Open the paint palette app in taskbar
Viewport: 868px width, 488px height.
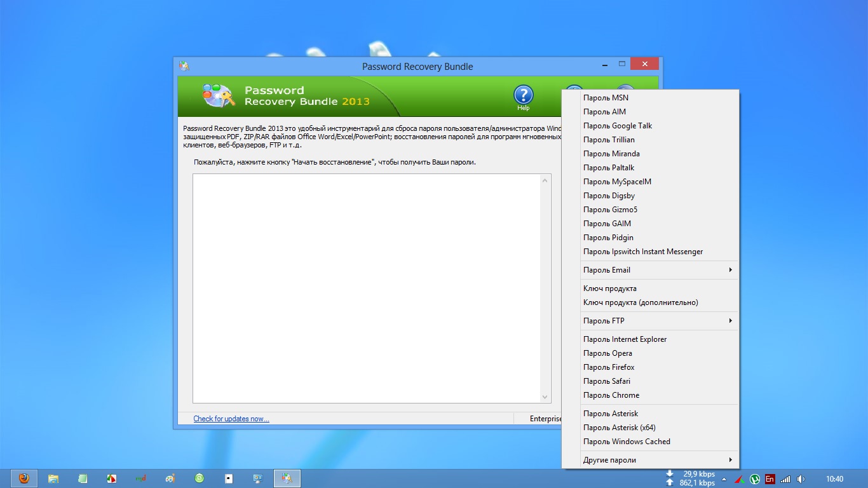point(170,478)
